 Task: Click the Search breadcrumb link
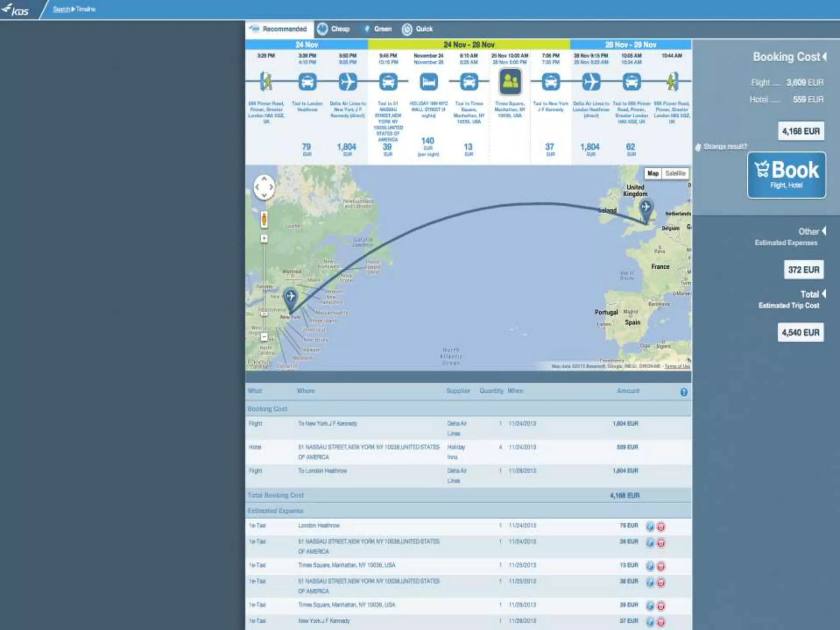(x=61, y=9)
